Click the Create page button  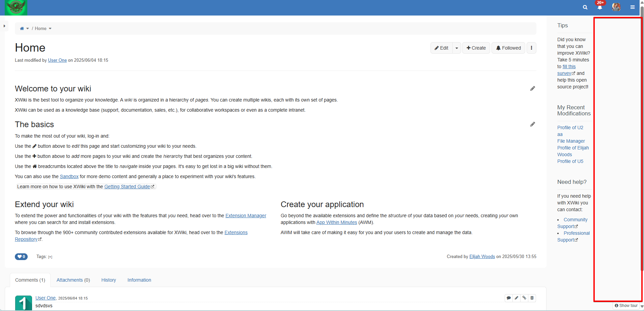point(476,48)
